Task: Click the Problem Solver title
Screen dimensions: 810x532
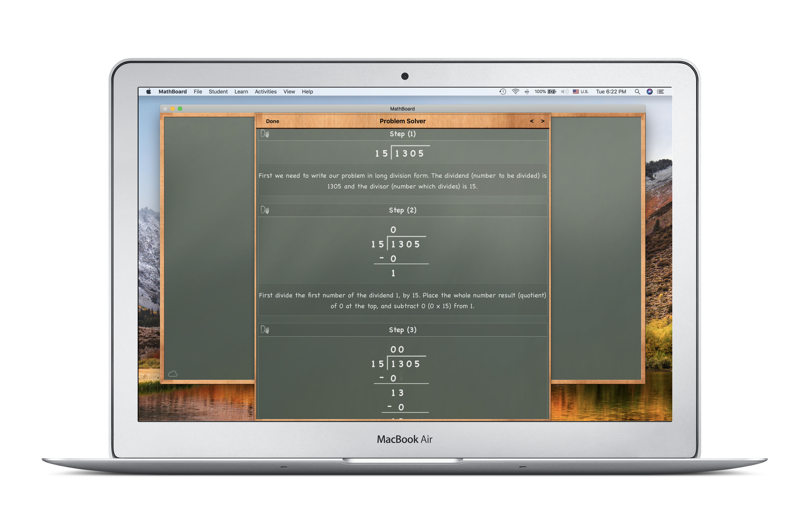Action: (403, 121)
